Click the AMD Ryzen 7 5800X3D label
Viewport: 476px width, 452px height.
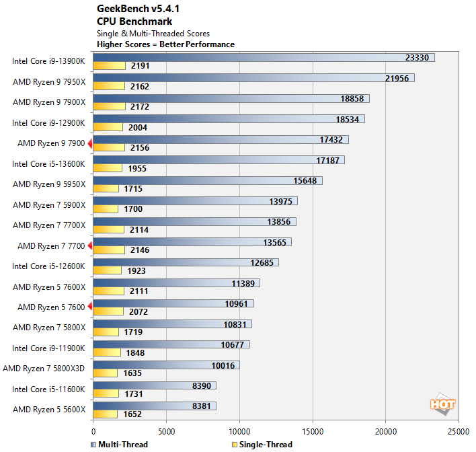tap(44, 369)
